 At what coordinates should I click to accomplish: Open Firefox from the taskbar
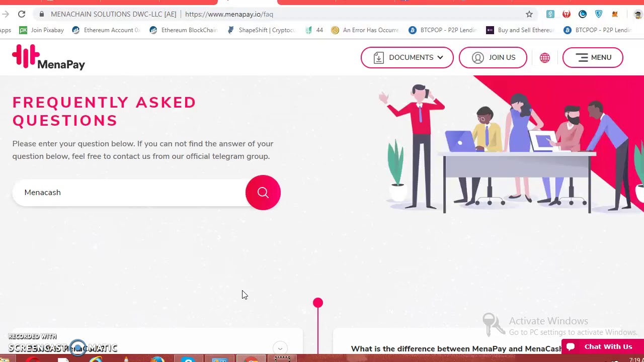[x=157, y=359]
